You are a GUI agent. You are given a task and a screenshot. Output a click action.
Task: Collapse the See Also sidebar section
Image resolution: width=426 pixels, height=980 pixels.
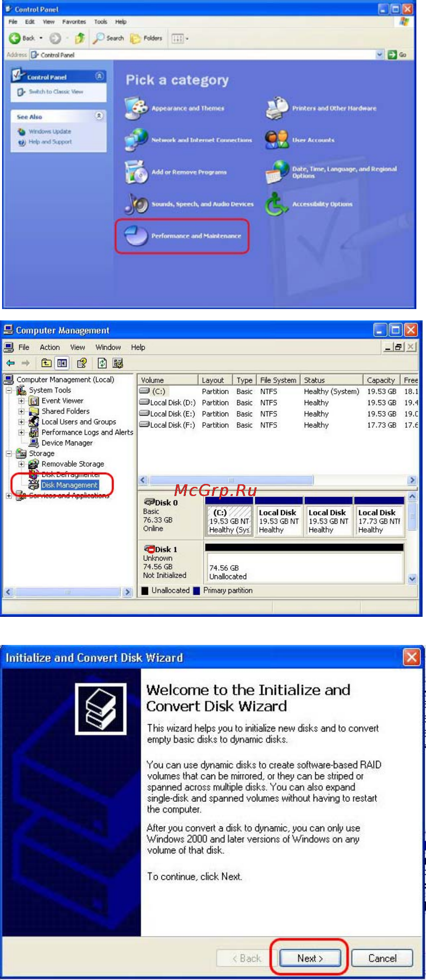pyautogui.click(x=99, y=116)
